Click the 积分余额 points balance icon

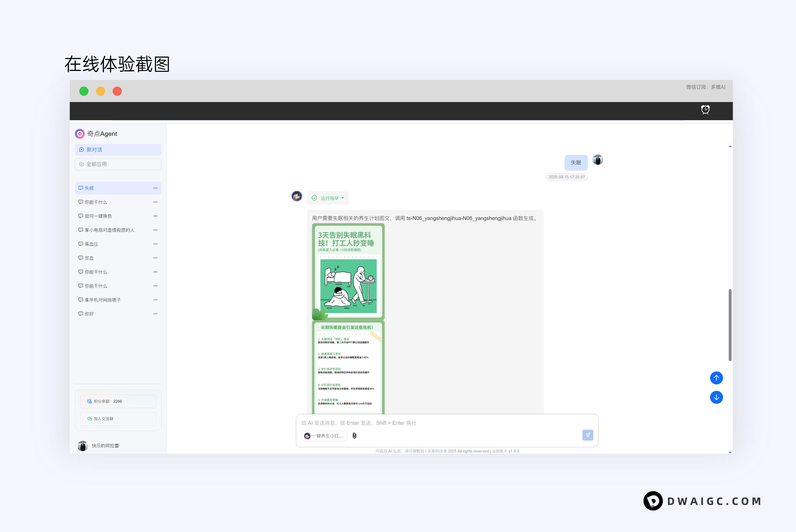(x=90, y=401)
